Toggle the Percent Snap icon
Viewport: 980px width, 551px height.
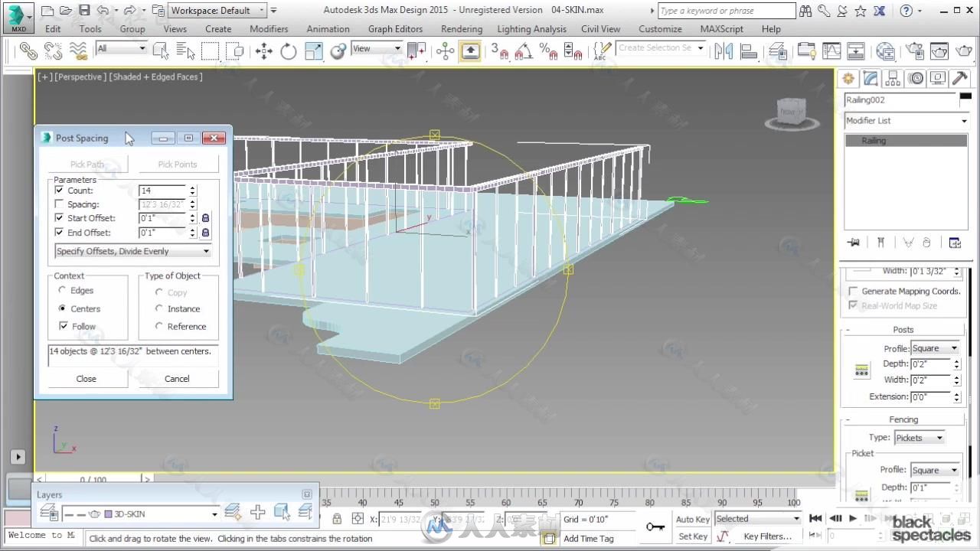[x=548, y=51]
